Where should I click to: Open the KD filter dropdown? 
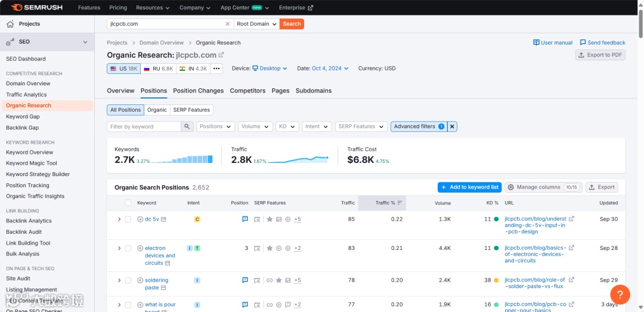[x=287, y=126]
